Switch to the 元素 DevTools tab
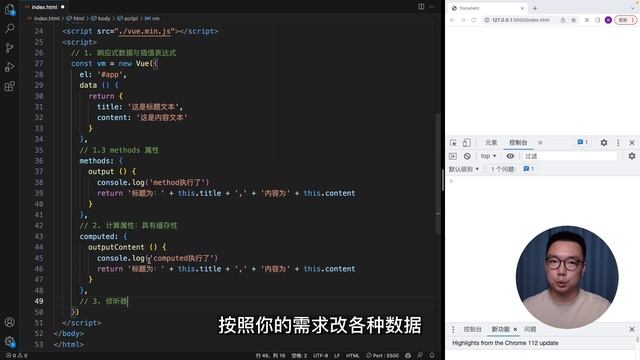The width and height of the screenshot is (640, 360). click(x=491, y=142)
